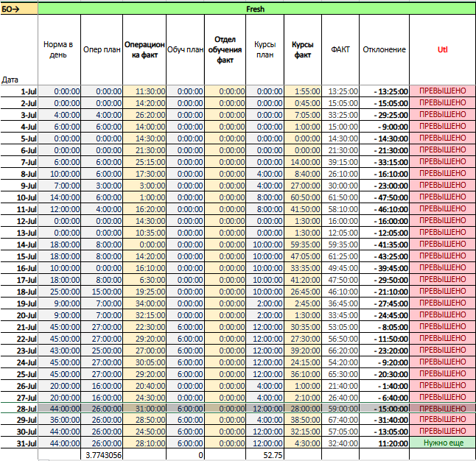Click 60:50:00 in the 10-Jul row
476x461 pixels.
pos(303,197)
